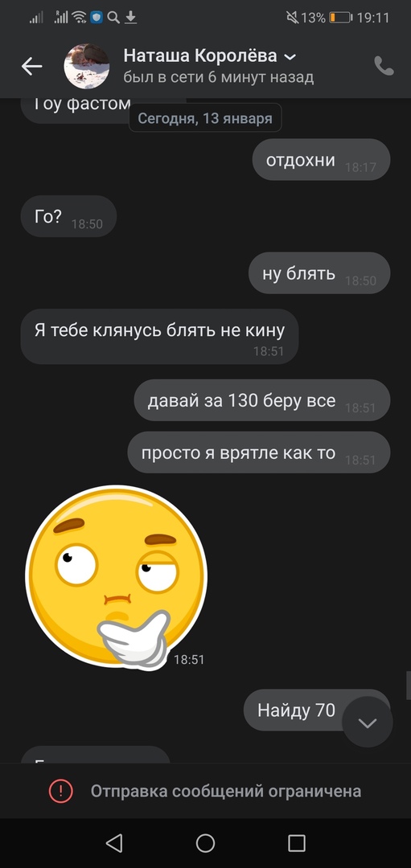Tap the battery indicator in the status bar

point(340,18)
